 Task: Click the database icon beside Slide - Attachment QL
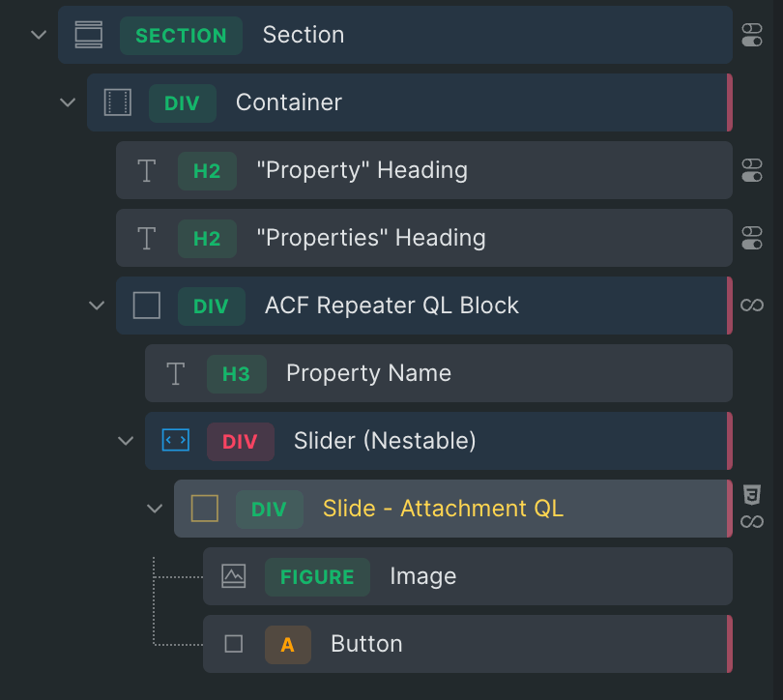[x=752, y=495]
